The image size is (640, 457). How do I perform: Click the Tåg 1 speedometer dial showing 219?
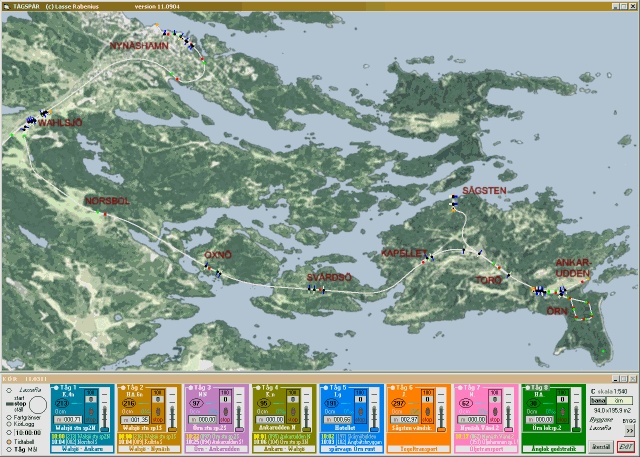(x=63, y=404)
